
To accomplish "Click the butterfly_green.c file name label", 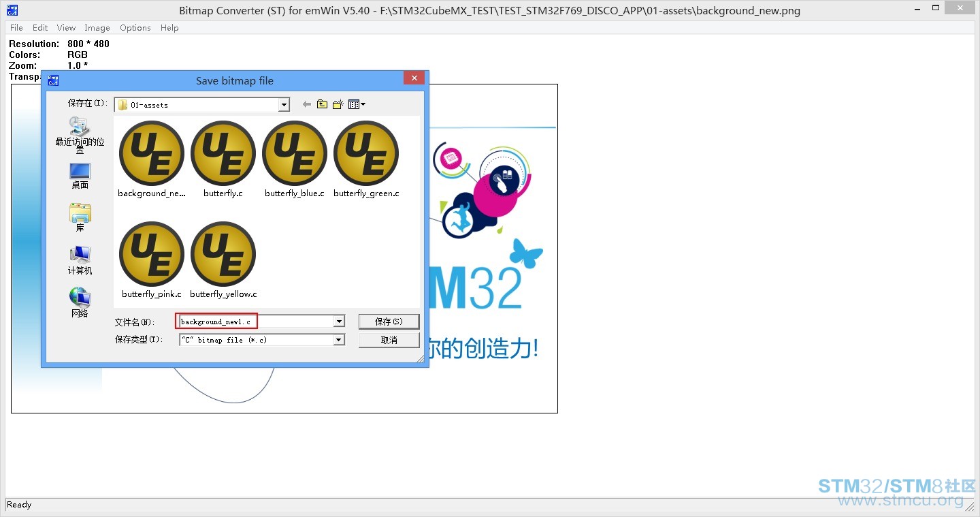I will pos(366,193).
